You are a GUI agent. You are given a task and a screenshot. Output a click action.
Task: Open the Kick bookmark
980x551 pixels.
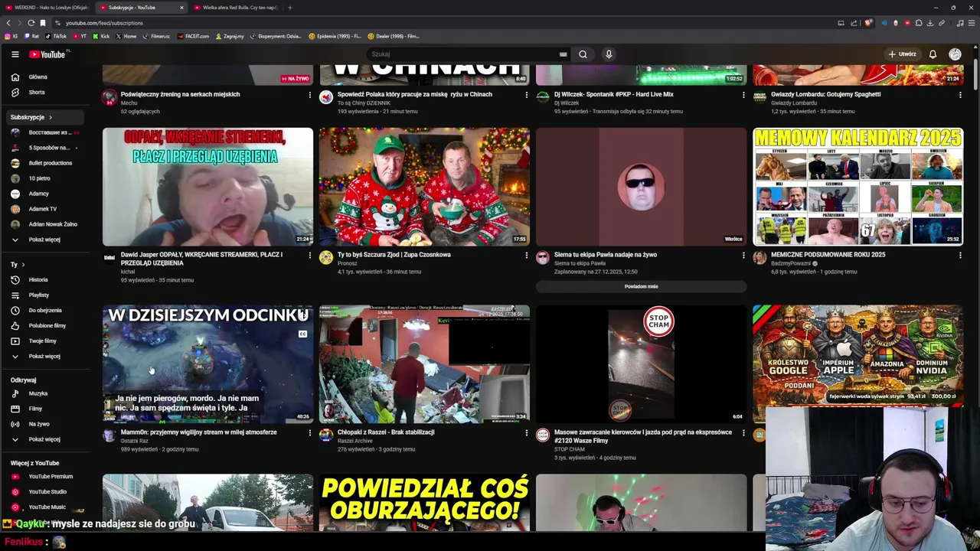point(101,36)
